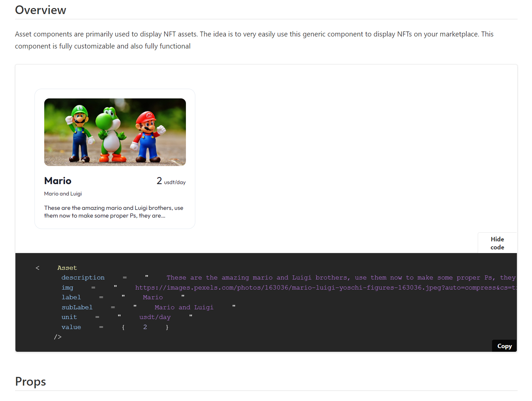Click the overview introduction paragraph
This screenshot has width=532, height=401.
click(254, 40)
